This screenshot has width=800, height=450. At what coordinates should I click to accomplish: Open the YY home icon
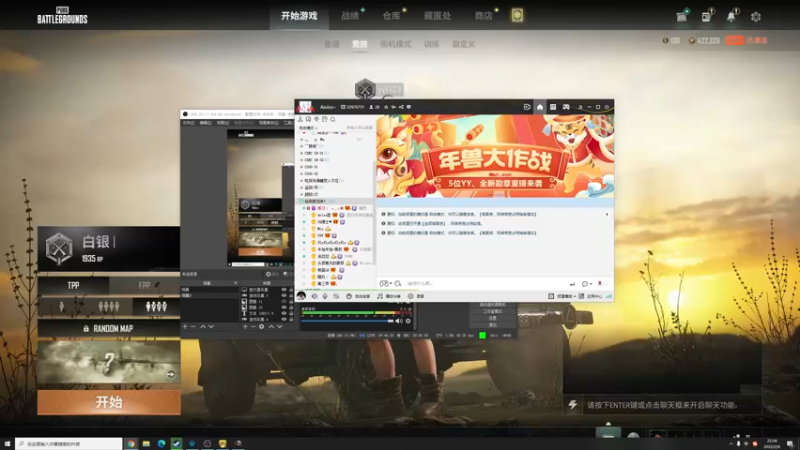click(540, 107)
